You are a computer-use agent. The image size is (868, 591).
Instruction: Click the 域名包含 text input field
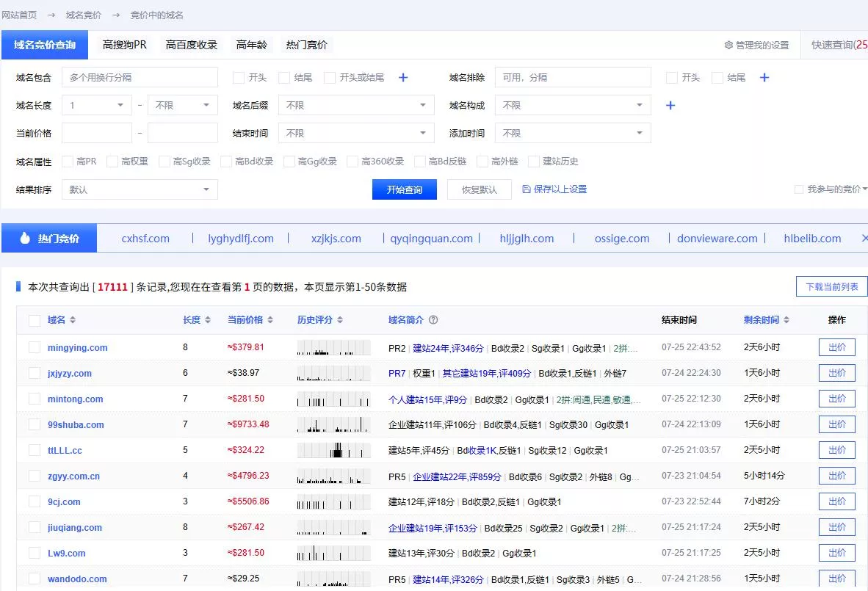[140, 78]
